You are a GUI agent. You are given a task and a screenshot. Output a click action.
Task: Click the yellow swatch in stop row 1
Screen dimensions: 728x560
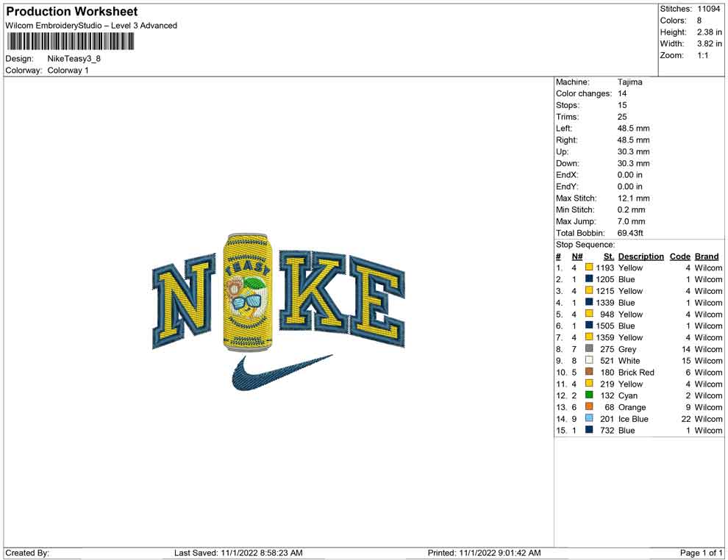point(589,268)
